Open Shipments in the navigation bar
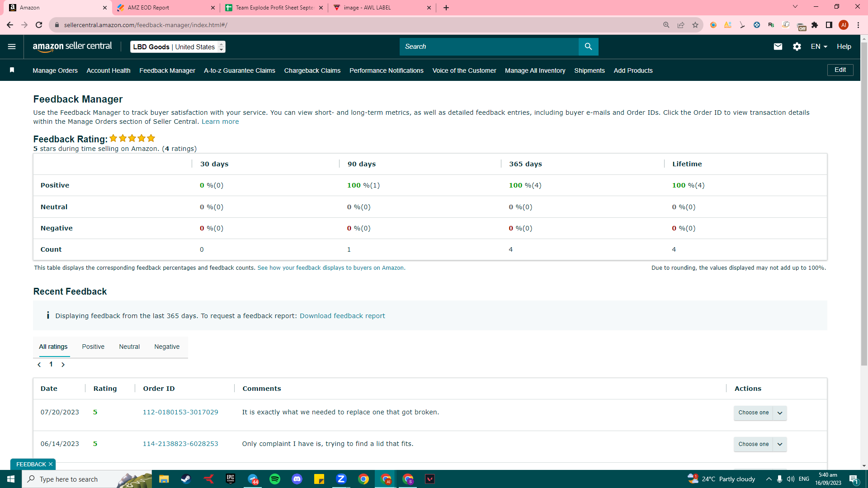 click(x=590, y=70)
